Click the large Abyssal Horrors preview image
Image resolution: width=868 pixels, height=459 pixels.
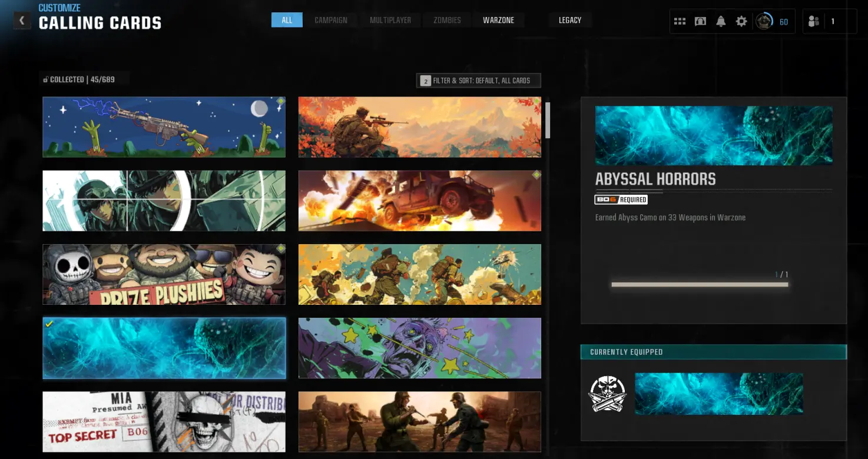pyautogui.click(x=714, y=135)
